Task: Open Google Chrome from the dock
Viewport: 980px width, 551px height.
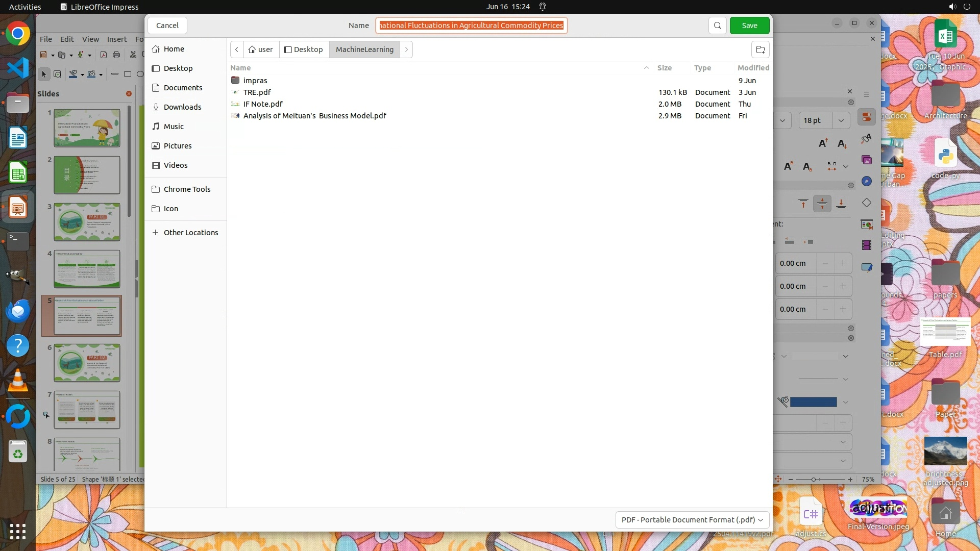Action: pyautogui.click(x=18, y=34)
